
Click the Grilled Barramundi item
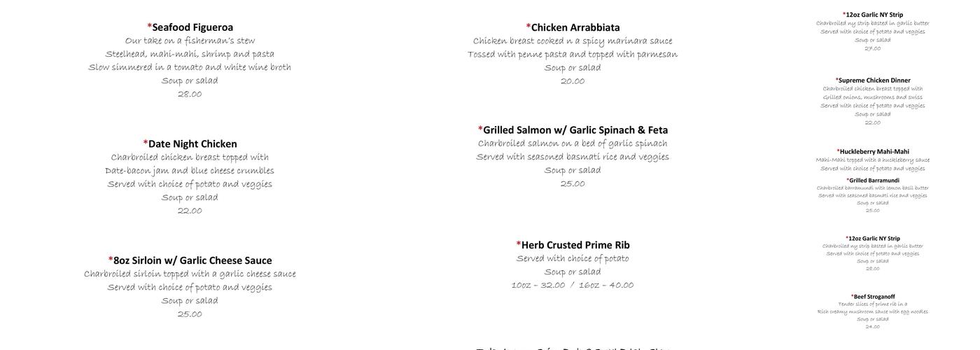point(873,181)
